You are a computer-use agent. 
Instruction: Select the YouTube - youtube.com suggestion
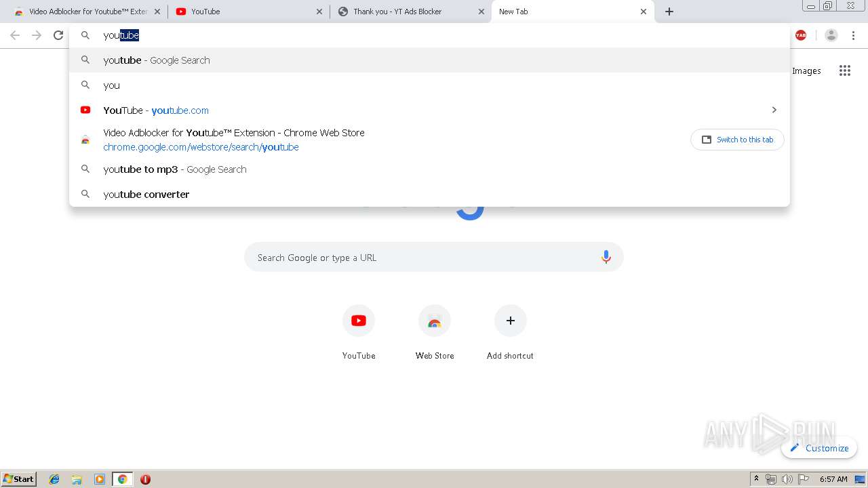(429, 110)
